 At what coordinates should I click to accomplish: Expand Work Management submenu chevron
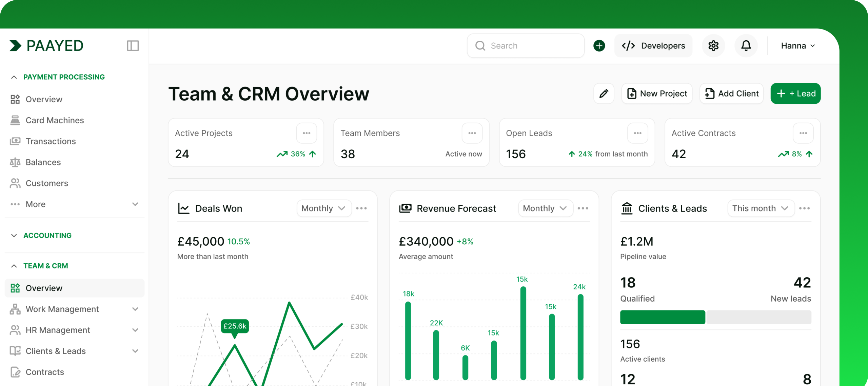click(135, 309)
